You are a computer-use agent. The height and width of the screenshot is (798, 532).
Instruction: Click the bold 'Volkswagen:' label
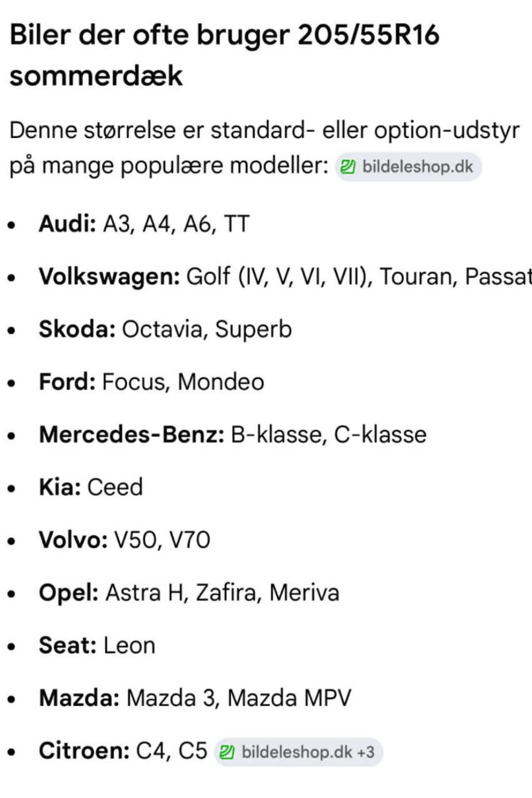(109, 277)
